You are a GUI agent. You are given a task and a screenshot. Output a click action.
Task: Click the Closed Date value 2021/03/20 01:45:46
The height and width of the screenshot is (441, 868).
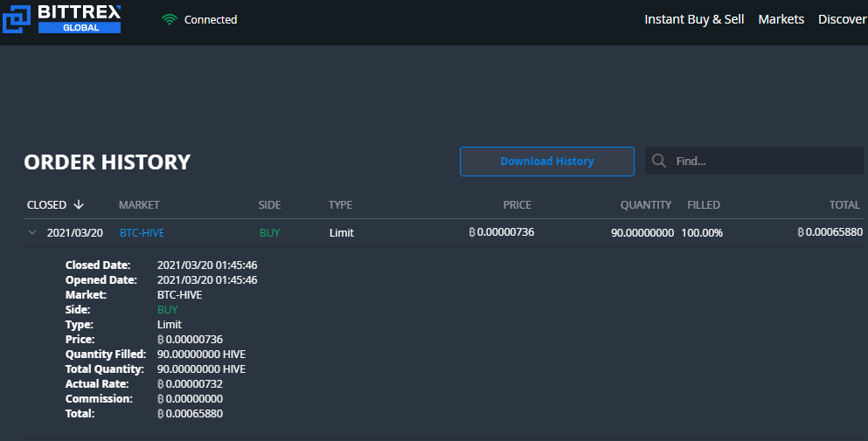[207, 265]
